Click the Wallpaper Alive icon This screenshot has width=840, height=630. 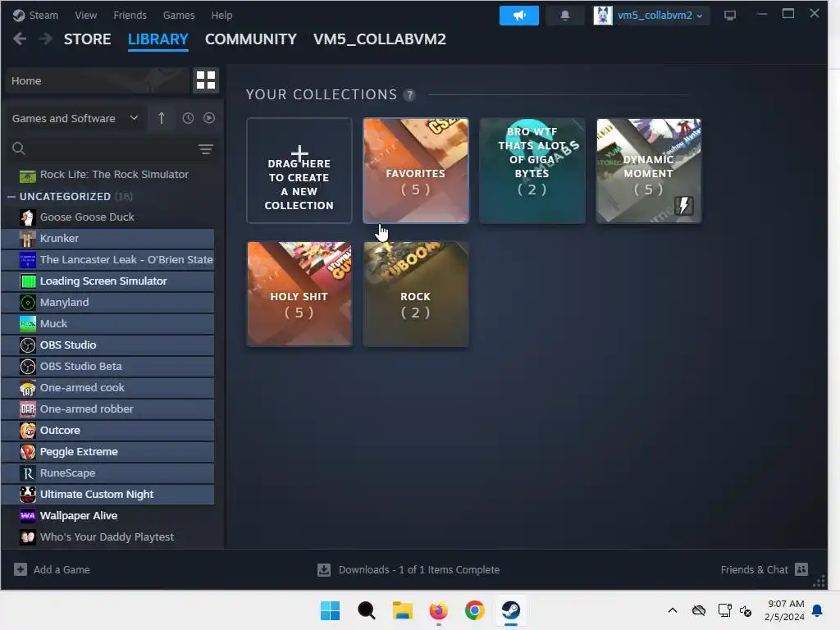(x=28, y=516)
